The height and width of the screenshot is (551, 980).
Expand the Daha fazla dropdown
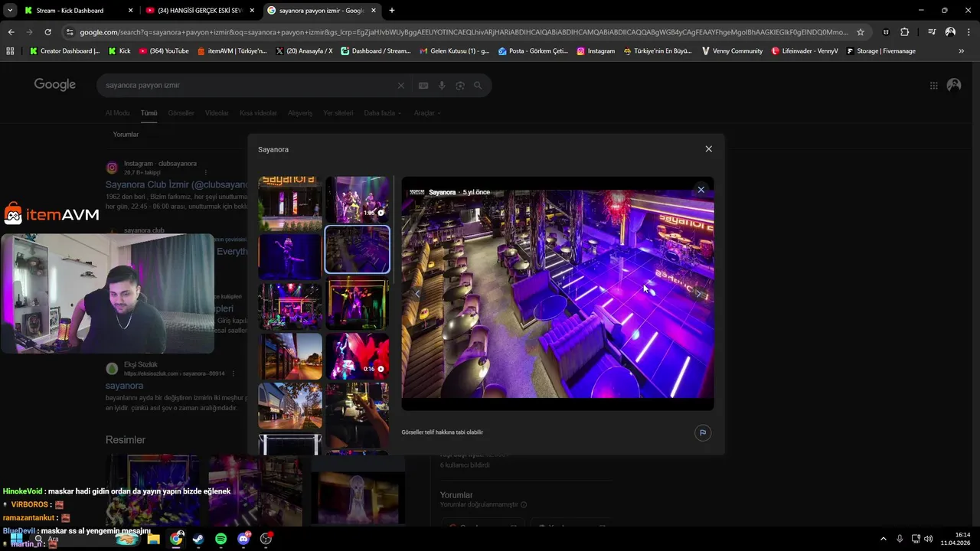[382, 113]
